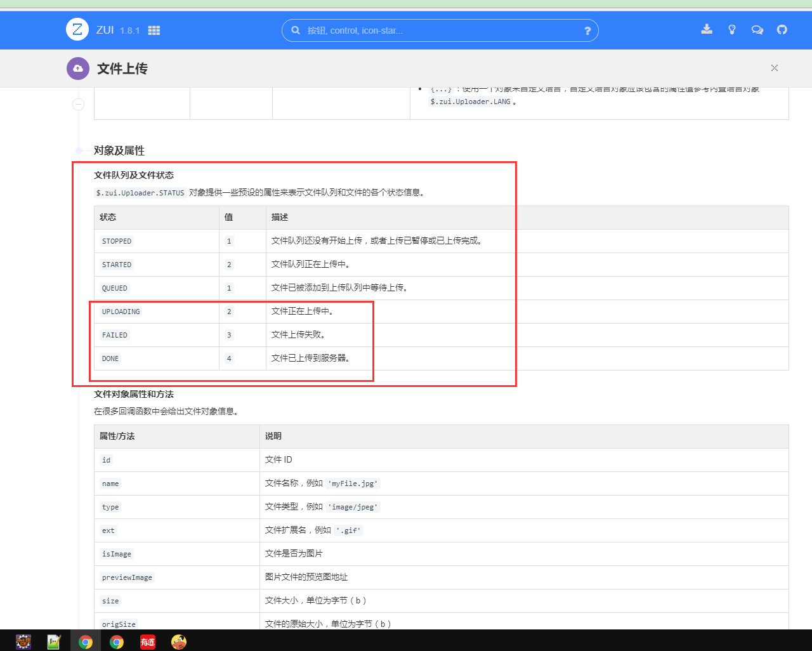This screenshot has width=812, height=651.
Task: Click the $.zui.Uploader.LANG code reference
Action: point(472,101)
